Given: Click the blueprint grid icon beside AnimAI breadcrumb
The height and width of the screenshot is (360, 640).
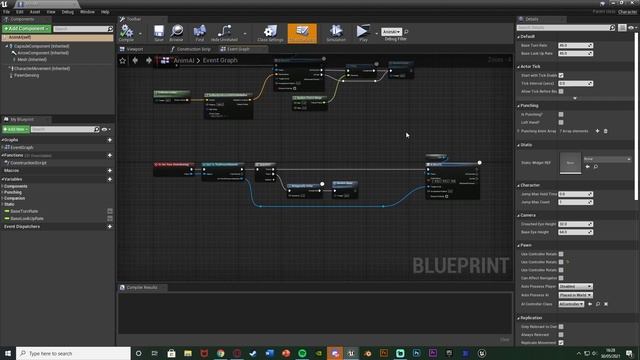Looking at the screenshot, I should [x=165, y=60].
